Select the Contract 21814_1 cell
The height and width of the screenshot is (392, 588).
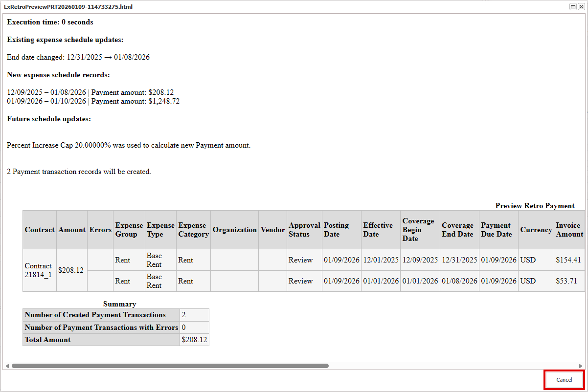[x=39, y=270]
